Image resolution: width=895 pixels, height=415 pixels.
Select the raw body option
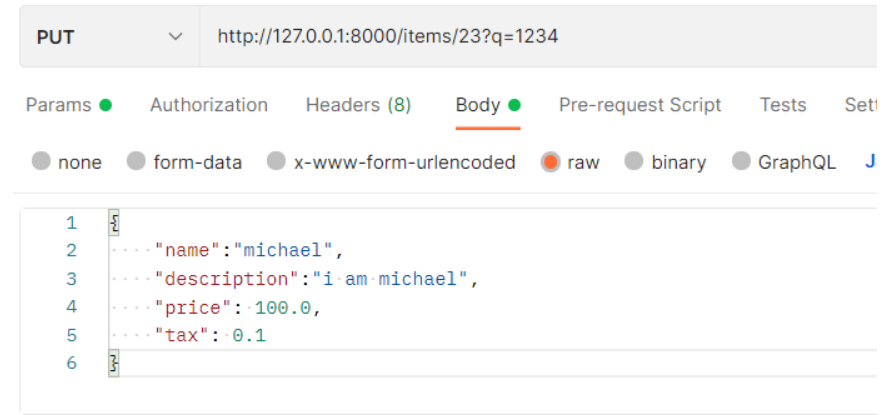point(570,162)
